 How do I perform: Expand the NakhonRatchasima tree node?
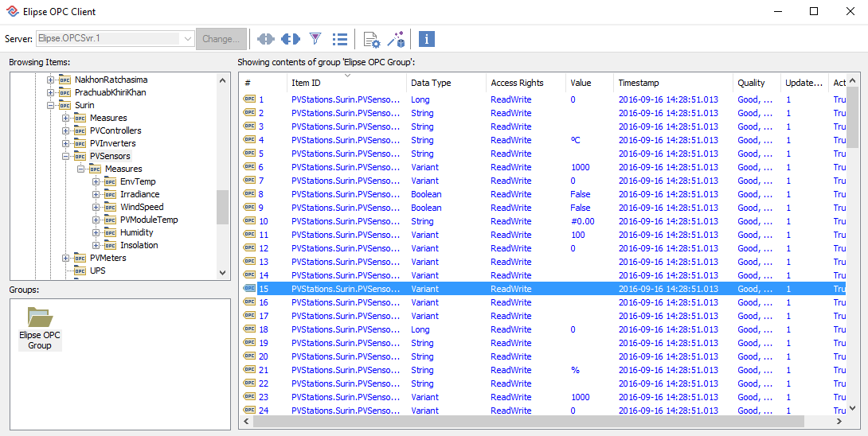[x=51, y=80]
